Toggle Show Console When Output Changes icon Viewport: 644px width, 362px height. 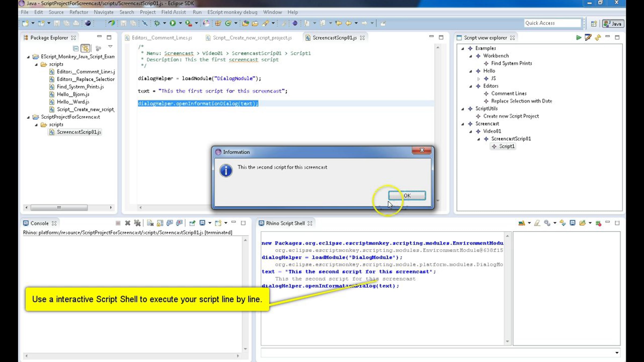tap(170, 223)
